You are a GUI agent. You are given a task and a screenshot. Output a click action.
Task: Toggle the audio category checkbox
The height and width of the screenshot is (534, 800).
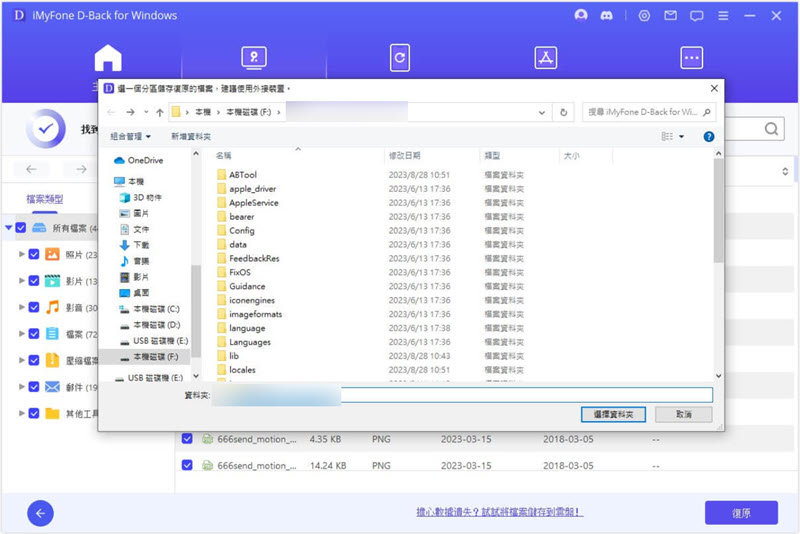[x=34, y=307]
